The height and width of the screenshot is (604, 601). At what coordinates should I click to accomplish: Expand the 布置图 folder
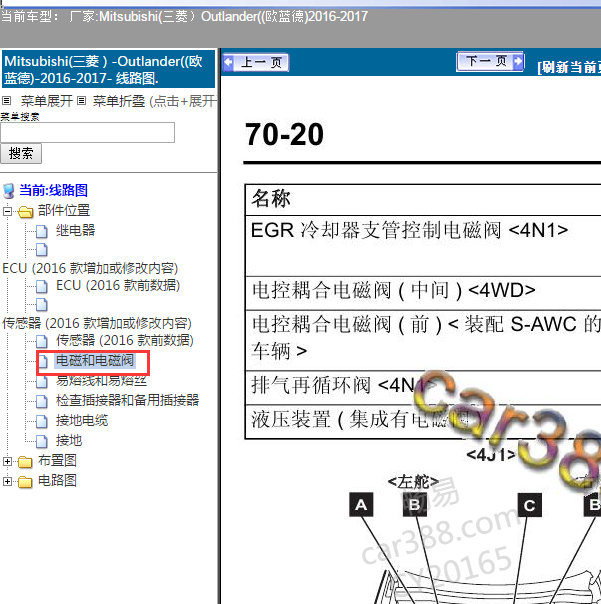pyautogui.click(x=7, y=461)
